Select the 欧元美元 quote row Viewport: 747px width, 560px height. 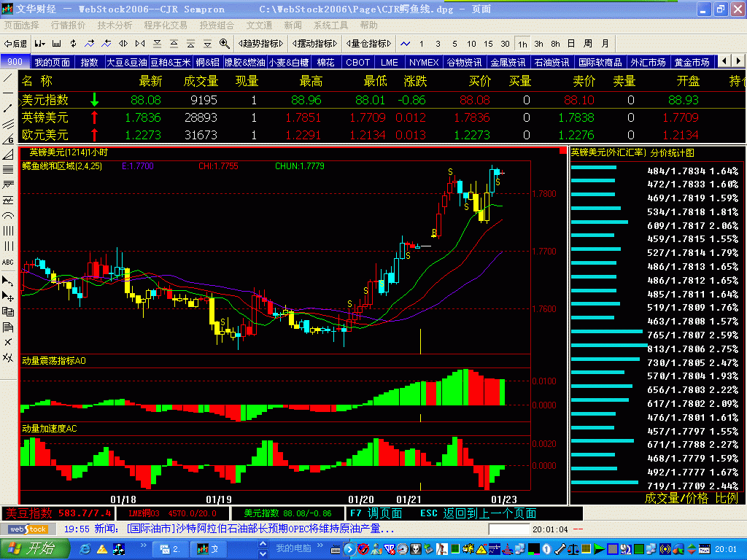(381, 135)
